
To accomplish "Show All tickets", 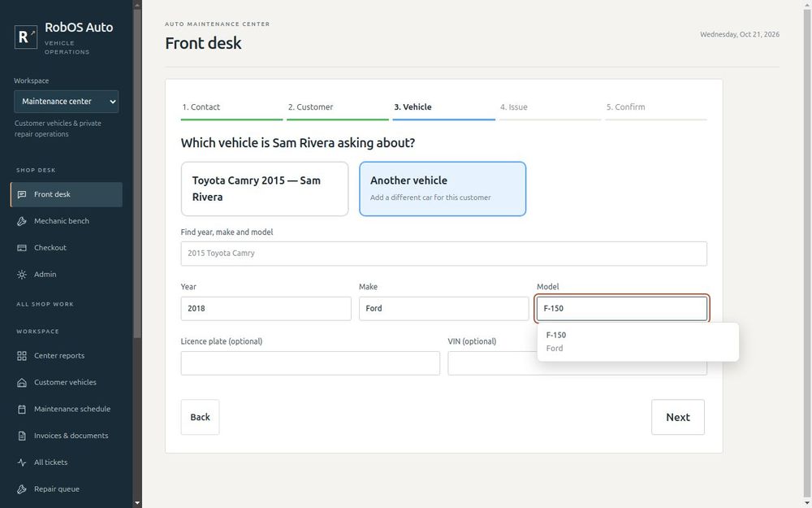I will pyautogui.click(x=67, y=462).
